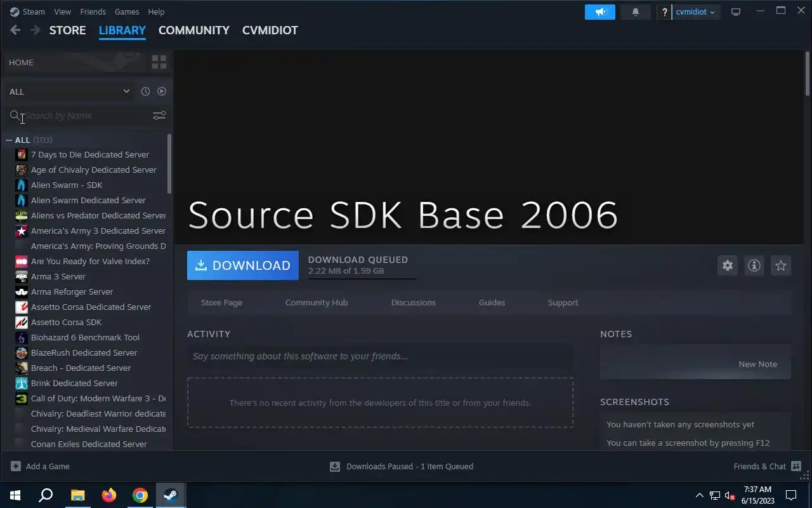The image size is (812, 508).
Task: Open the notifications bell
Action: click(x=635, y=12)
